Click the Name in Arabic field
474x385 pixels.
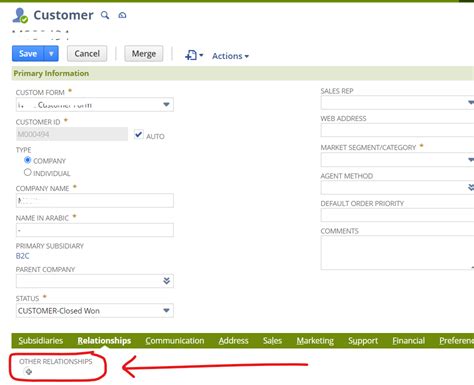click(95, 230)
